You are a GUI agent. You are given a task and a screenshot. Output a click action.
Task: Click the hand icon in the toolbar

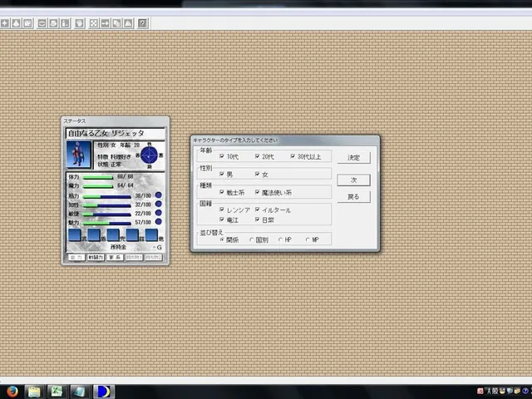80,23
